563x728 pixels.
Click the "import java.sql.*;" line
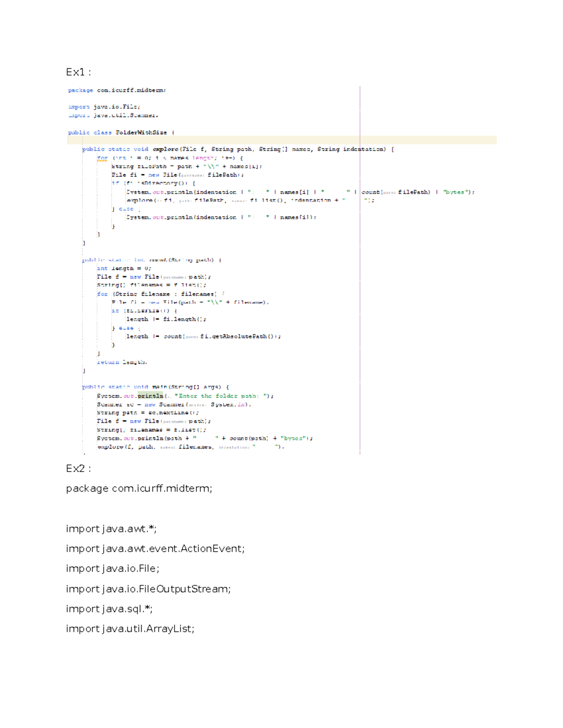108,608
